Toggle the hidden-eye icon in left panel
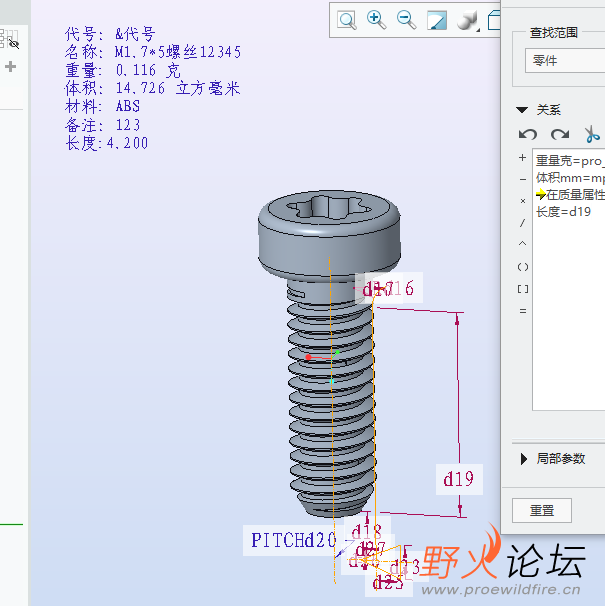 coord(14,44)
